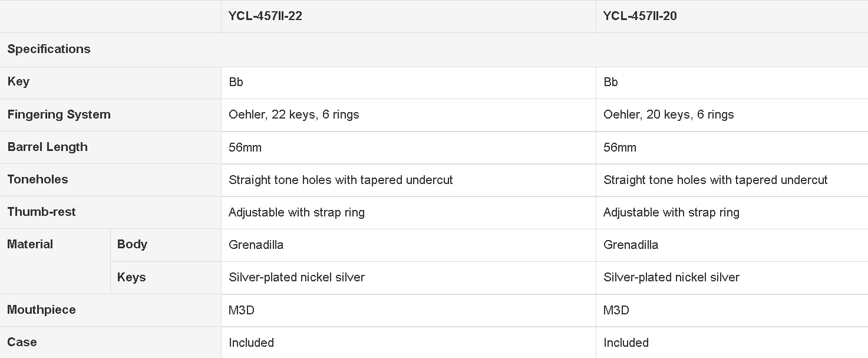This screenshot has width=868, height=358.
Task: Click the Key row label
Action: [x=18, y=81]
